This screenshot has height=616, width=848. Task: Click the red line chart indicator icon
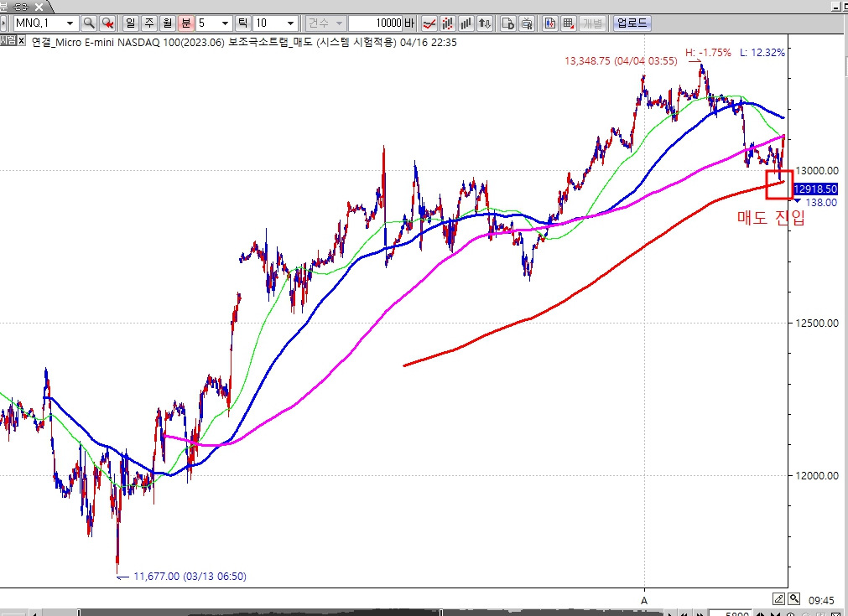click(x=429, y=23)
